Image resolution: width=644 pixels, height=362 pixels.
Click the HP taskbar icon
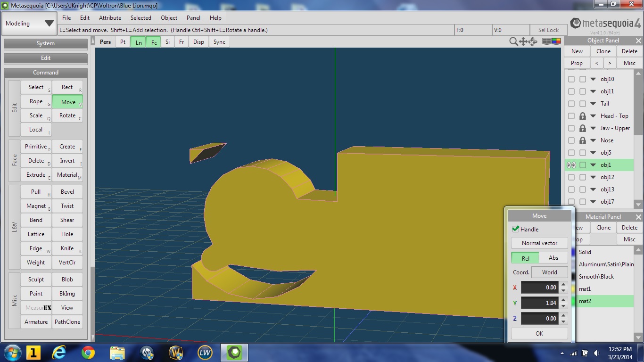147,352
